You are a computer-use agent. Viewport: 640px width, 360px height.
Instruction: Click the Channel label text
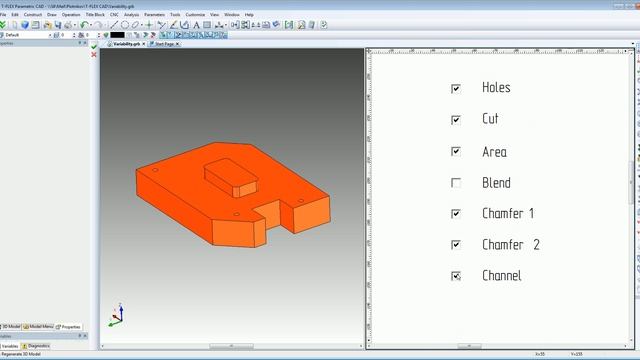[502, 276]
